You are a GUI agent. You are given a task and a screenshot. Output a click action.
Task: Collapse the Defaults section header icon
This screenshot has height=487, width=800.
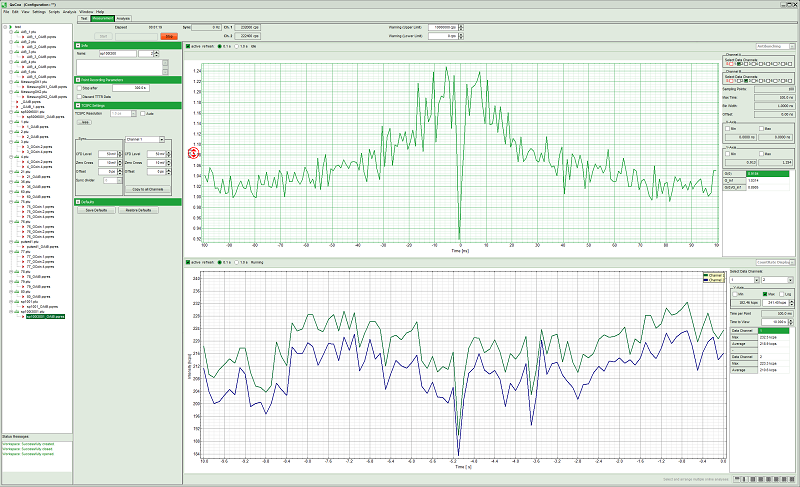point(78,202)
